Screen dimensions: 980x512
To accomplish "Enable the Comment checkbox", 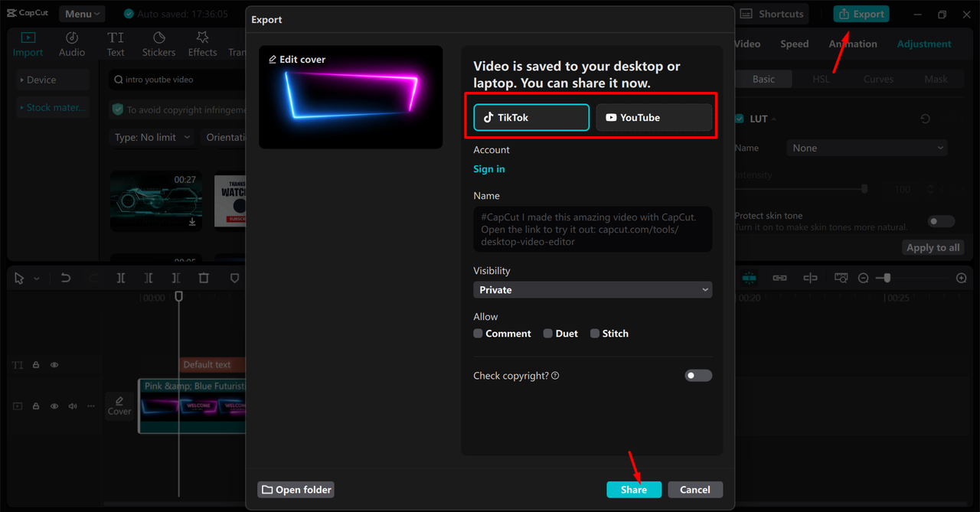I will click(x=478, y=334).
